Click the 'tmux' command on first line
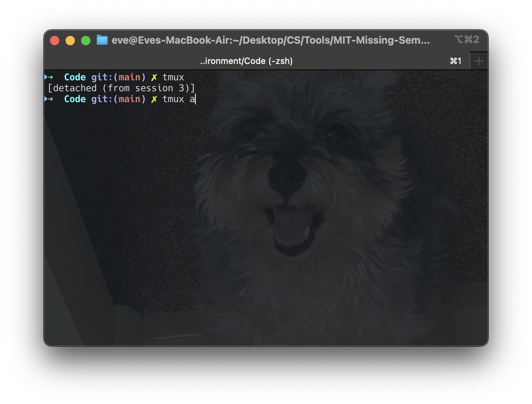Viewport: 532px width, 404px height. 173,77
